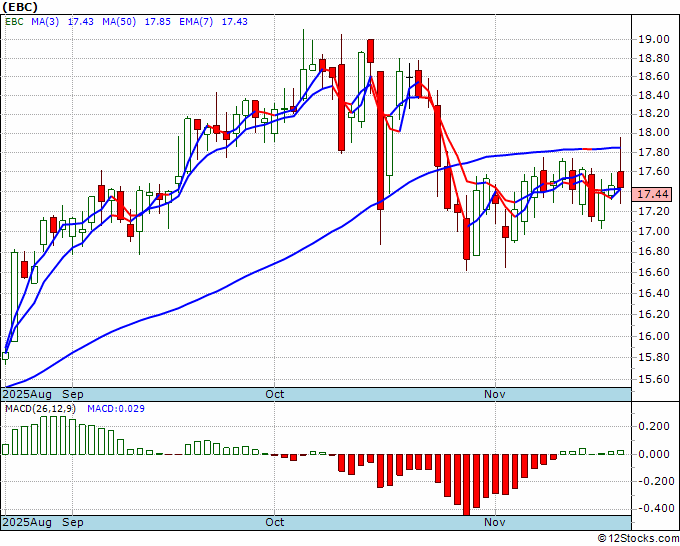This screenshot has height=546, width=680.
Task: Select the 17.20 price axis label
Action: coord(654,211)
